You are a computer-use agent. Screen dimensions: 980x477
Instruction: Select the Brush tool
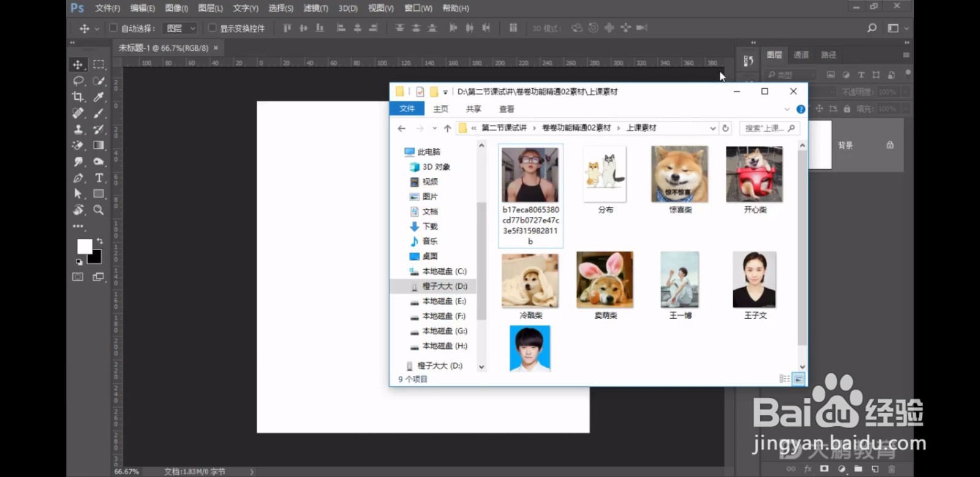tap(99, 113)
